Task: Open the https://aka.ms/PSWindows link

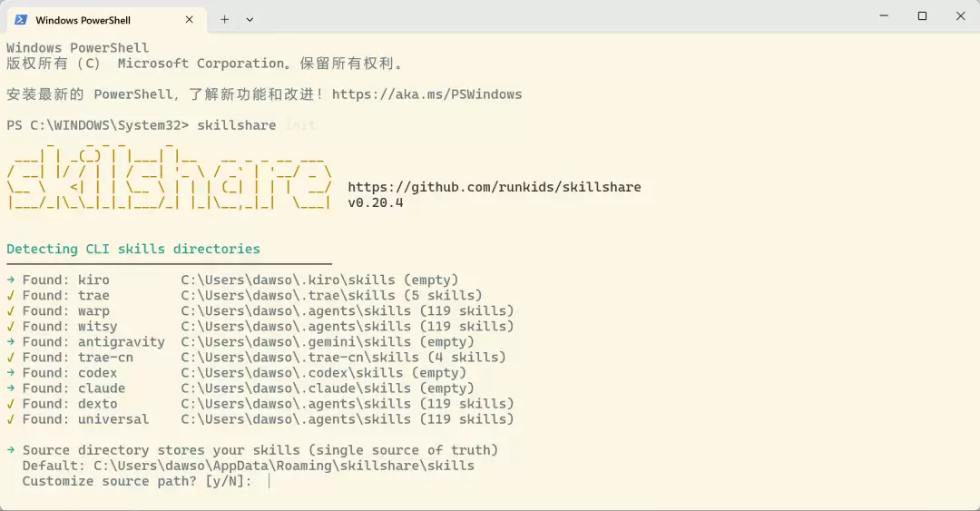Action: pyautogui.click(x=426, y=94)
